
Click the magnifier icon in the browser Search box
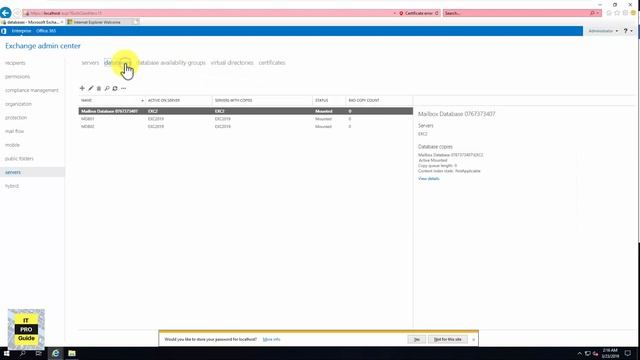[x=592, y=13]
